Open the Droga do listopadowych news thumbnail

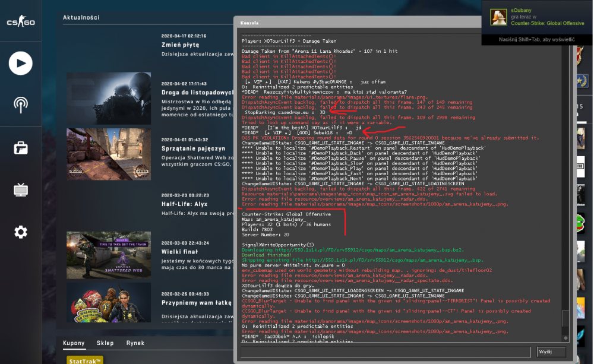pyautogui.click(x=109, y=98)
